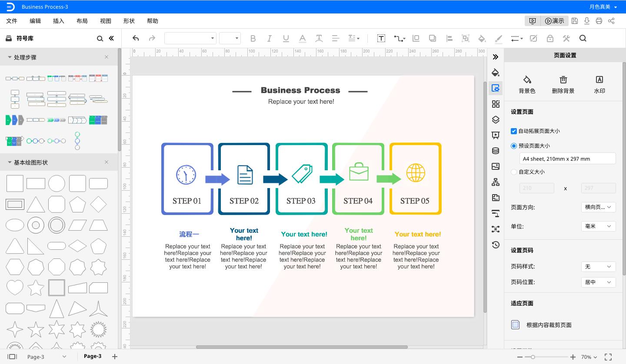Viewport: 626px width, 364px height.
Task: Open the history icon in the right sidebar
Action: (x=496, y=245)
